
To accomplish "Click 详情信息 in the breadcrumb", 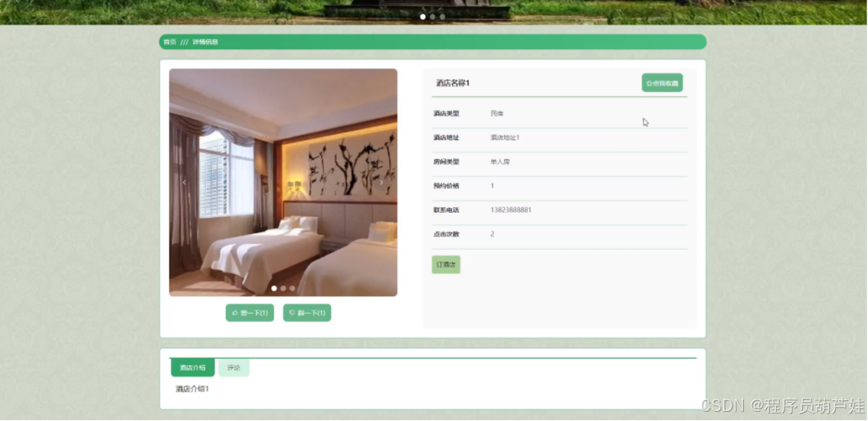I will 205,42.
